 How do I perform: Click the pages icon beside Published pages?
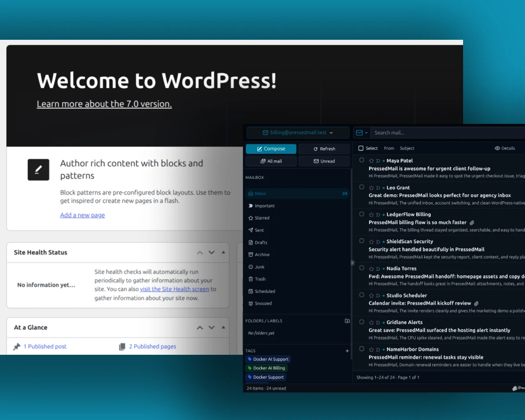point(122,347)
